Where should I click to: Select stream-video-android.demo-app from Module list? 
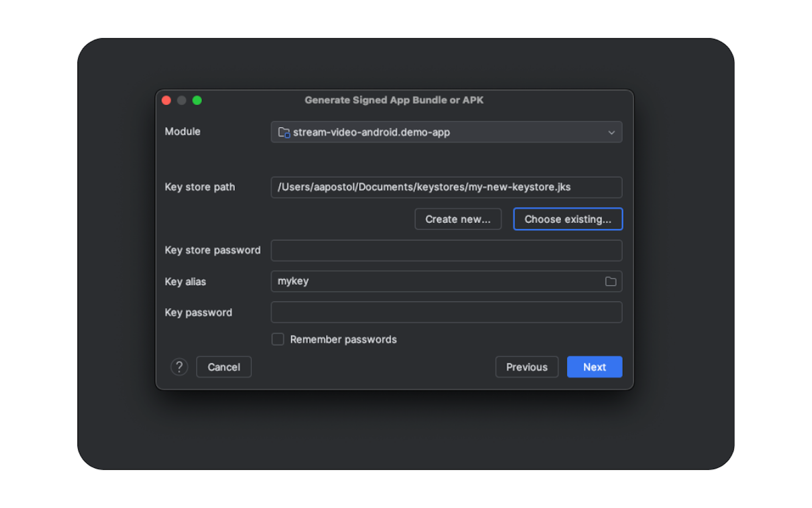coord(372,132)
